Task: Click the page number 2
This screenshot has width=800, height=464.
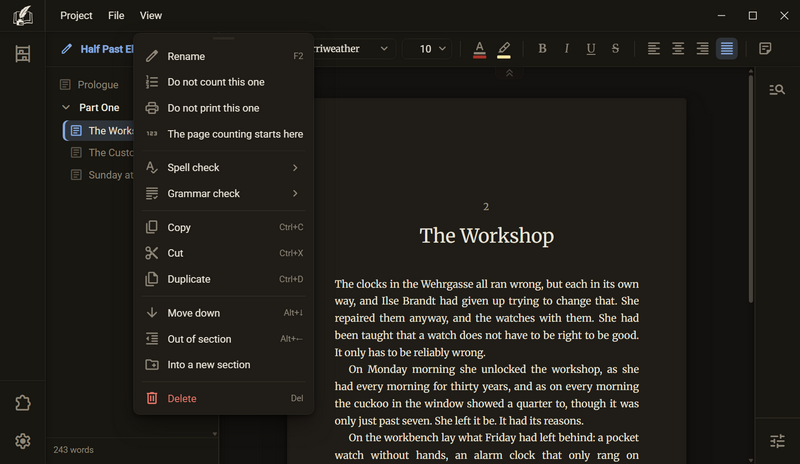Action: (486, 207)
